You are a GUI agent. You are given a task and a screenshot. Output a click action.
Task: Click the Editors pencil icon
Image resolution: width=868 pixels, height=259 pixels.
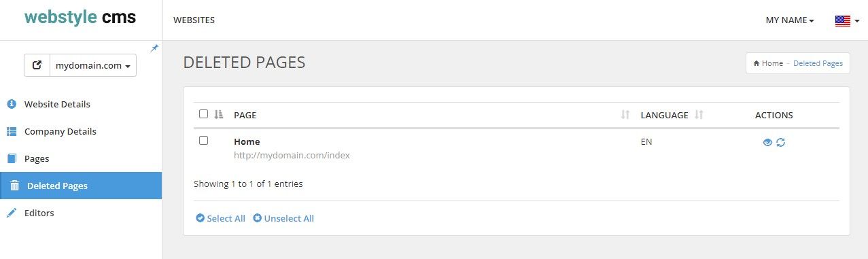11,213
